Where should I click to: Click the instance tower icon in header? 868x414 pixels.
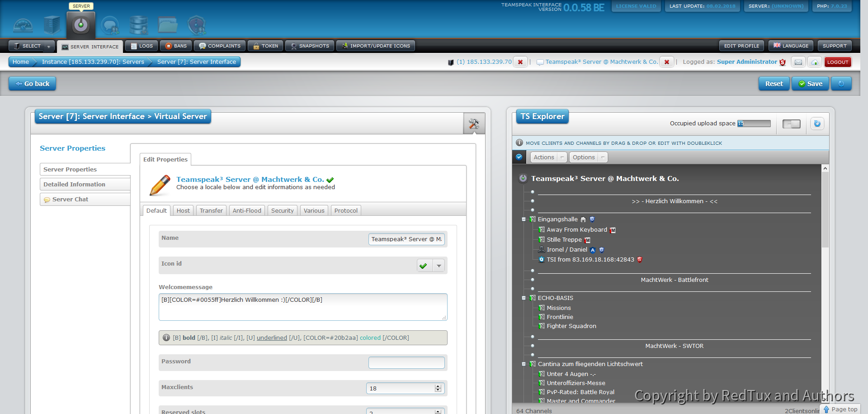coord(52,25)
